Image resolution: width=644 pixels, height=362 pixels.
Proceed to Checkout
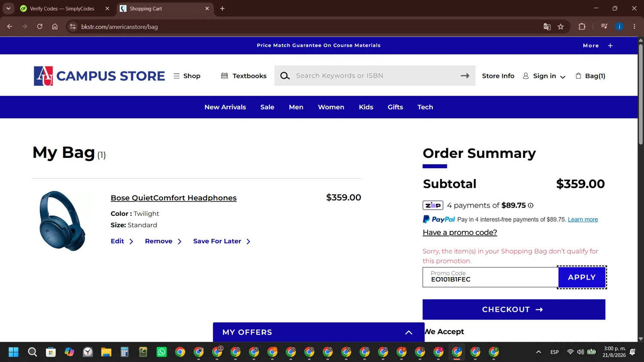pos(514,310)
